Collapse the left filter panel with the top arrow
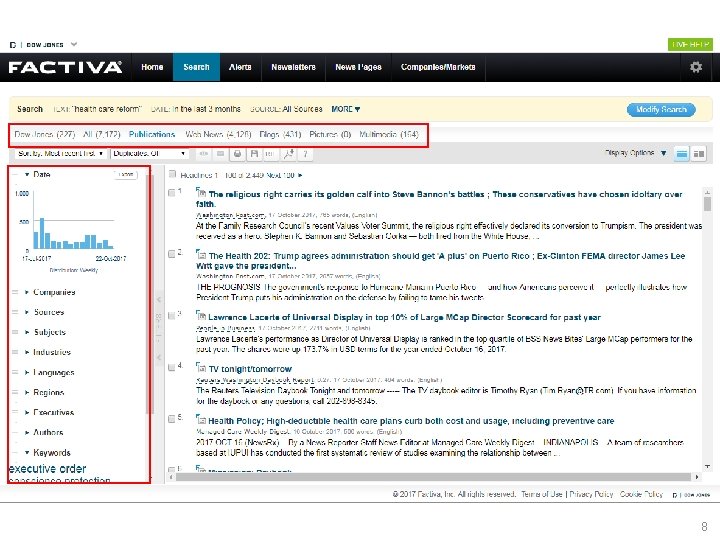 click(159, 299)
